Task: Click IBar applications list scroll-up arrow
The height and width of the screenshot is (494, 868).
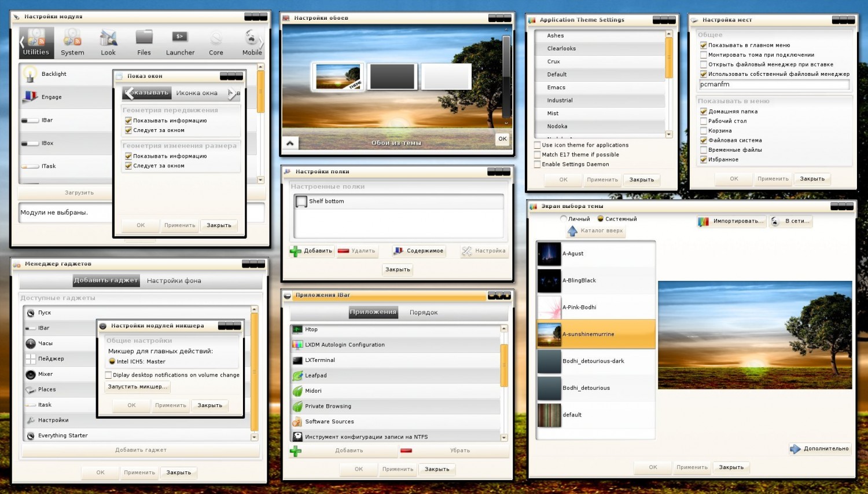Action: (x=504, y=328)
